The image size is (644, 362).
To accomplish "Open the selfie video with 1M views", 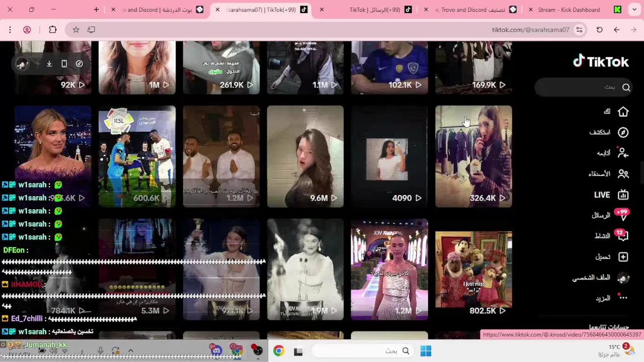I will 137,67.
